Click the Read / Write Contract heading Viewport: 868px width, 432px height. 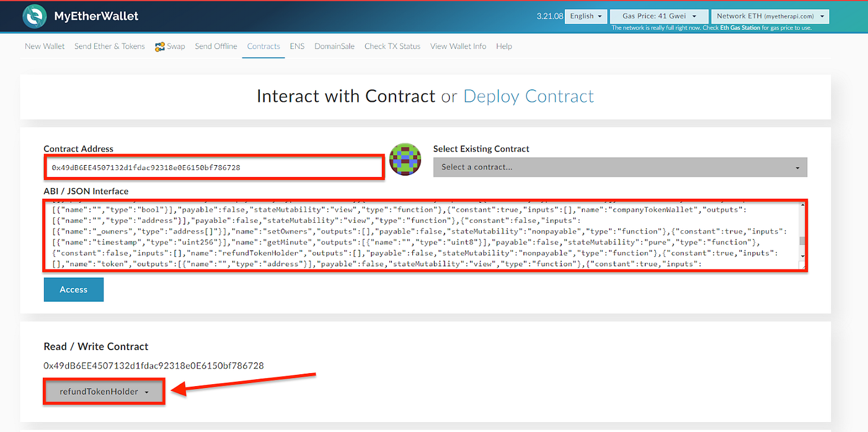(96, 346)
